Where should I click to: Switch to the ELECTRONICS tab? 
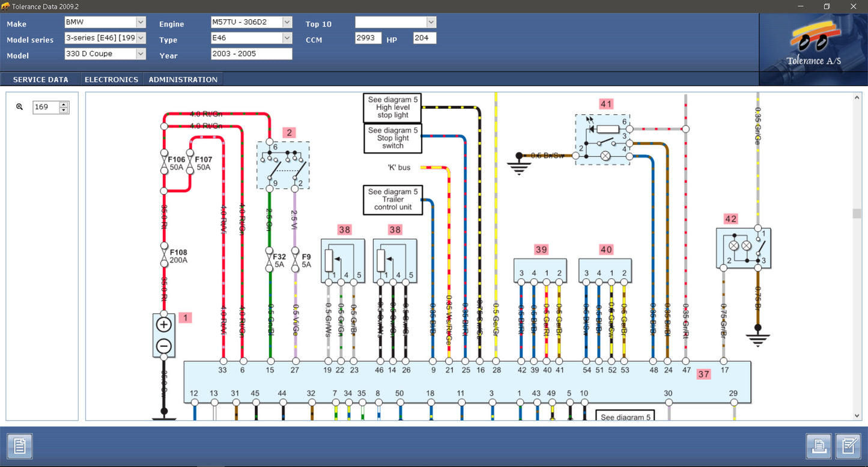pos(111,79)
